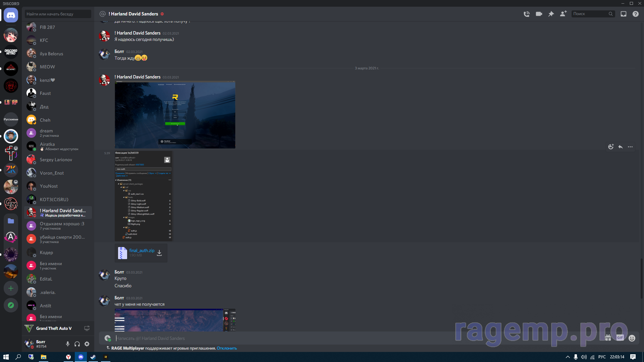Download final_auth.zip file

coord(159,253)
